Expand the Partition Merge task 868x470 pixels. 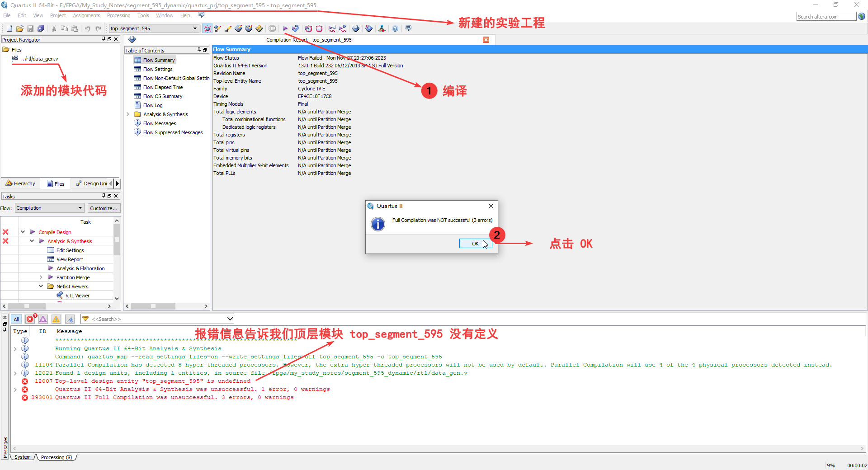pos(41,277)
